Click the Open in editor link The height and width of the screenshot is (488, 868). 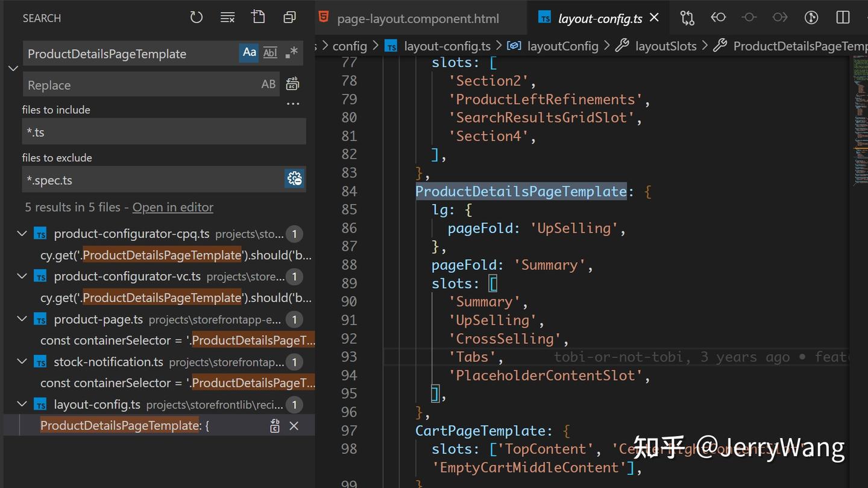[173, 207]
